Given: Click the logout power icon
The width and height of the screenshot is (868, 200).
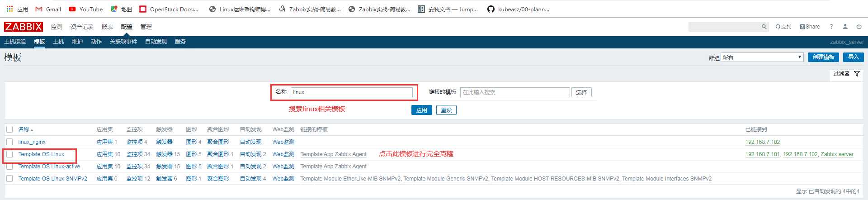Looking at the screenshot, I should coord(859,27).
